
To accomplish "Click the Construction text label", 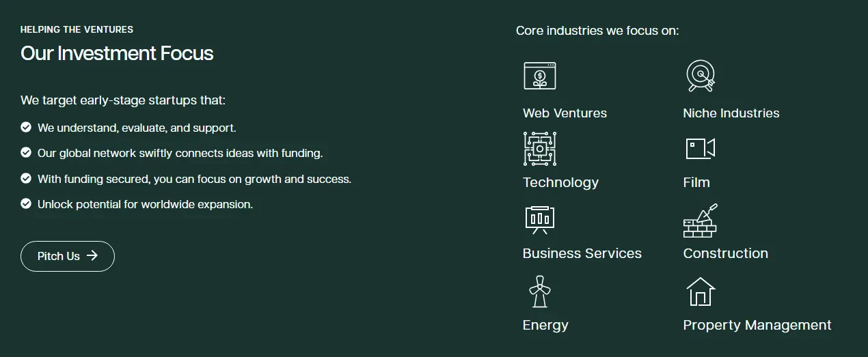I will (726, 253).
